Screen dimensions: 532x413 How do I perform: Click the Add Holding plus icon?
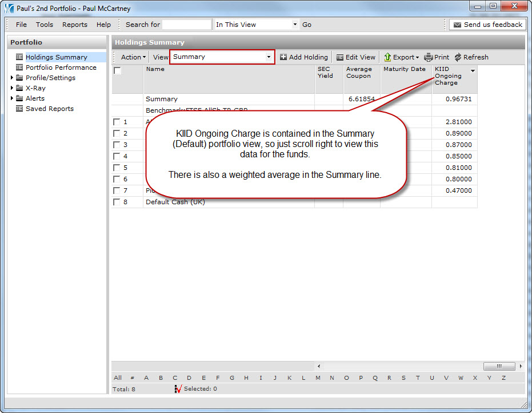pyautogui.click(x=283, y=57)
